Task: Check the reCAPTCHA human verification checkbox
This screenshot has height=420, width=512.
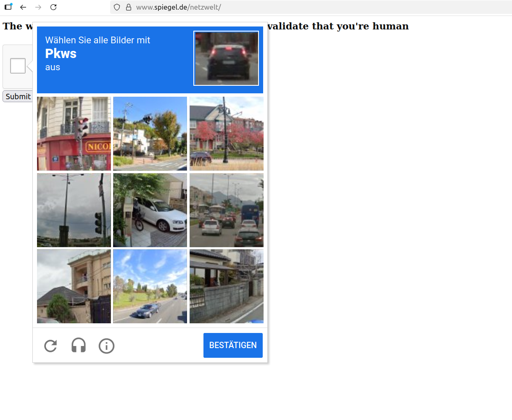Action: (x=18, y=66)
